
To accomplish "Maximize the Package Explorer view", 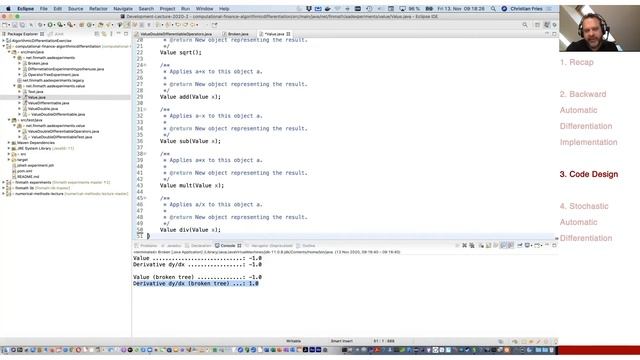I will 126,34.
